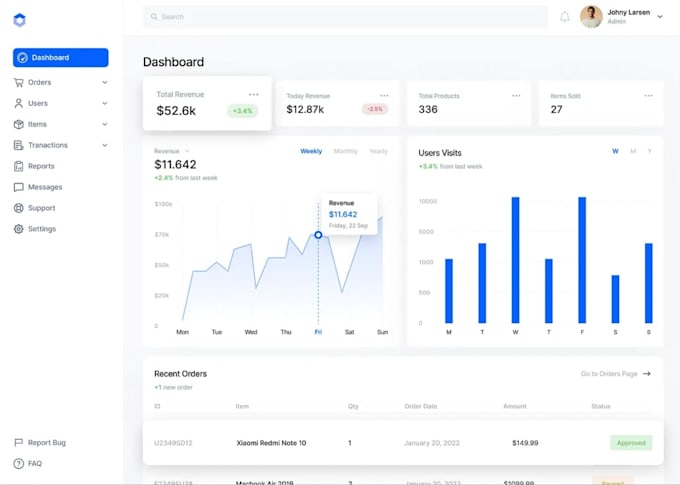Viewport: 680px width, 485px height.
Task: Click the Approved status badge
Action: click(631, 443)
